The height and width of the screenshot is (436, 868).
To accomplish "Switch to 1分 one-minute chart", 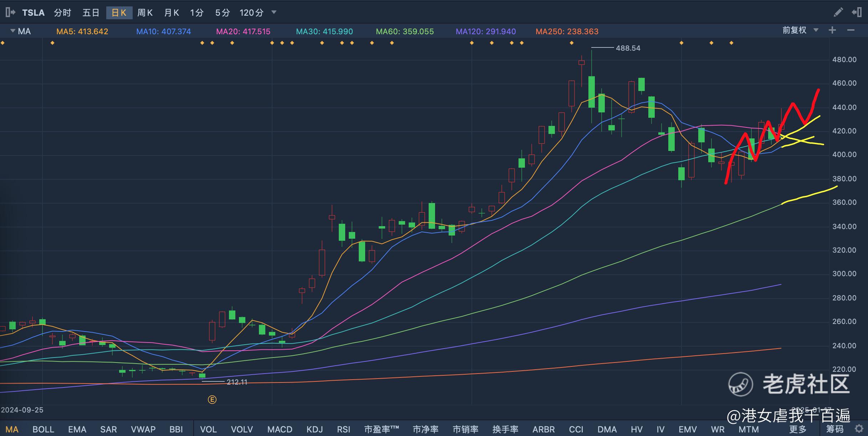I will pos(197,13).
